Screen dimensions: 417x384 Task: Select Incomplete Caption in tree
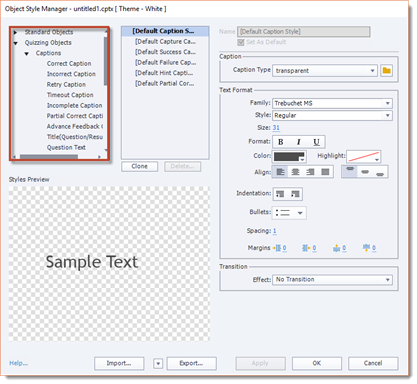pos(74,105)
